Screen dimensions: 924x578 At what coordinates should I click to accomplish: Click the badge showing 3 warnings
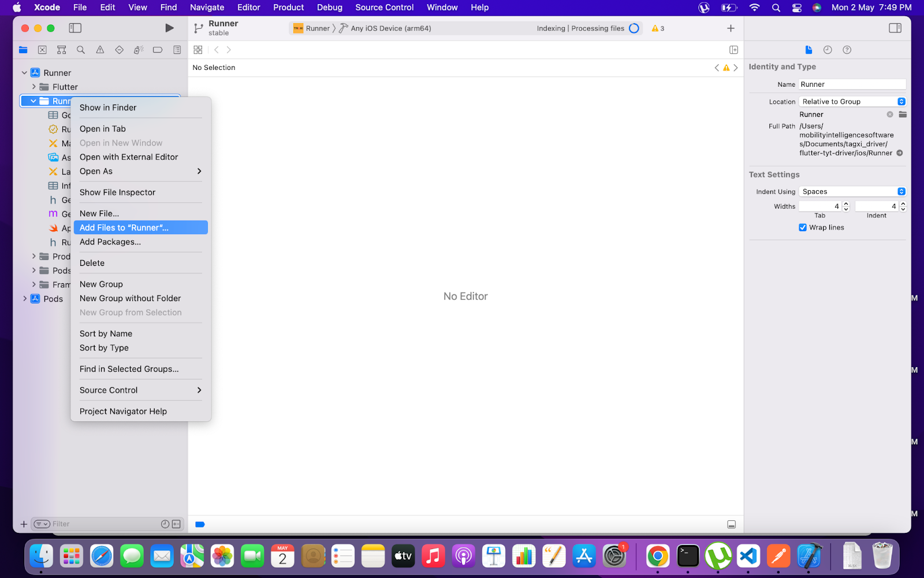657,28
